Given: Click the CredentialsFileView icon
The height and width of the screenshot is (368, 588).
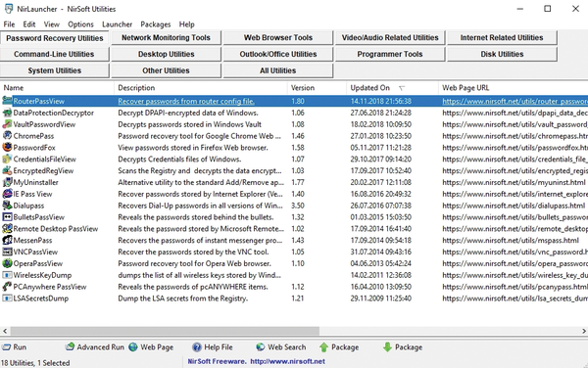Looking at the screenshot, I should (7, 159).
